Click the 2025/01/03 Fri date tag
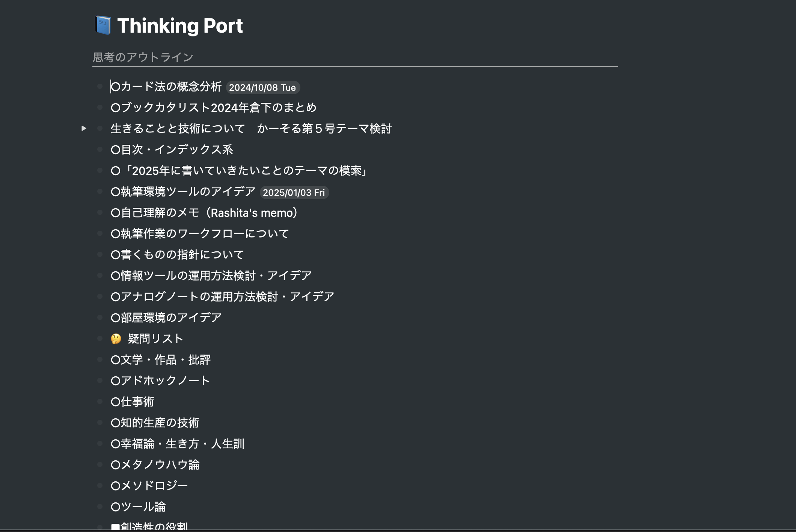Screen dimensions: 796x532 pyautogui.click(x=294, y=193)
